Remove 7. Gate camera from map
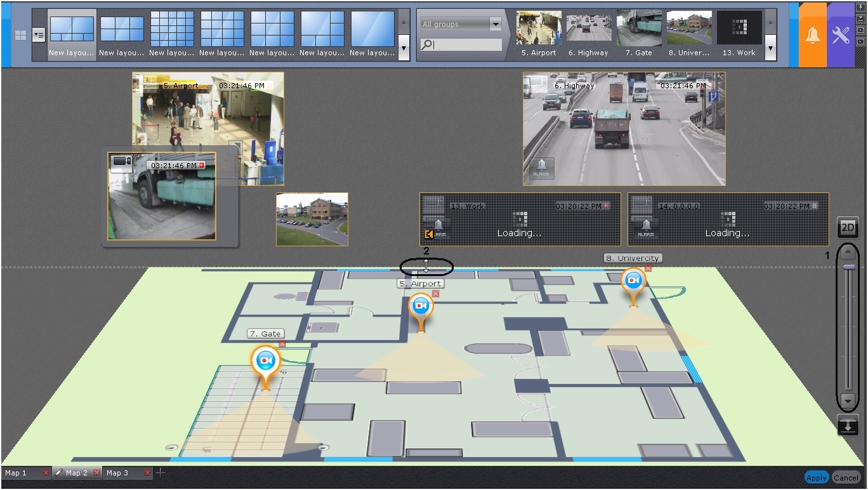 [282, 343]
